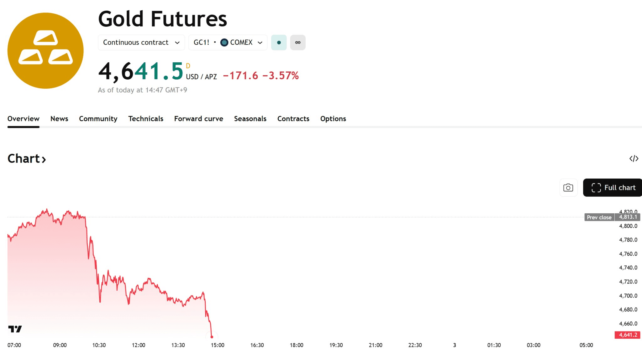The height and width of the screenshot is (364, 642).
Task: Click the continuous contract infinity icon
Action: 297,43
